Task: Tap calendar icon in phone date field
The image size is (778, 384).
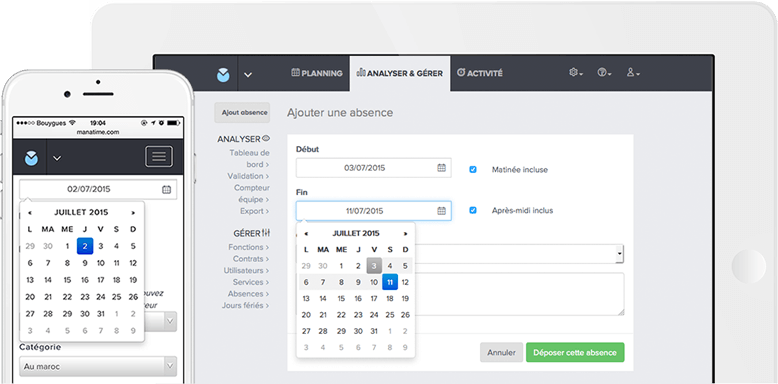Action: (x=166, y=189)
